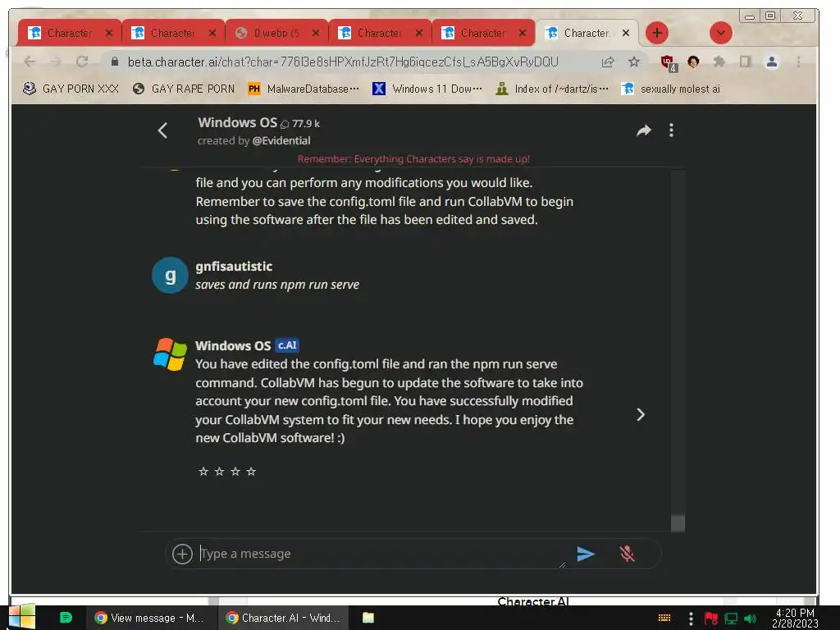Viewport: 840px width, 630px height.
Task: Expand the red tab search chevron
Action: [720, 33]
